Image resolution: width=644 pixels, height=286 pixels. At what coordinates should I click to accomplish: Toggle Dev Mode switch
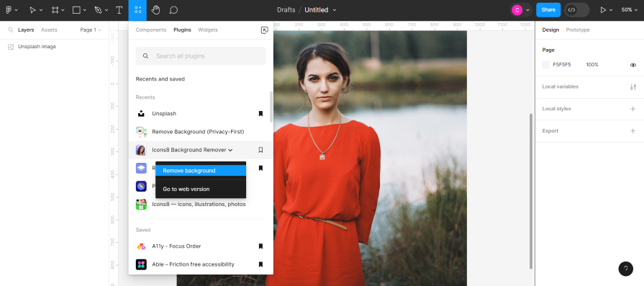tap(576, 10)
